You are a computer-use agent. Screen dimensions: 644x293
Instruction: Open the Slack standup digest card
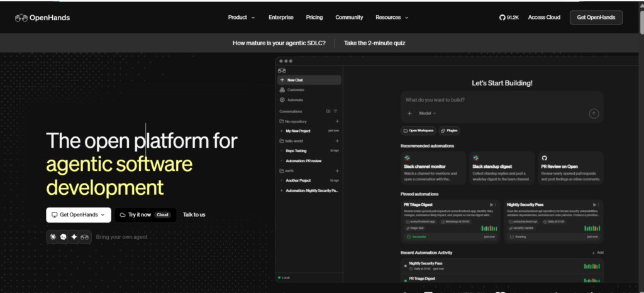(x=502, y=168)
